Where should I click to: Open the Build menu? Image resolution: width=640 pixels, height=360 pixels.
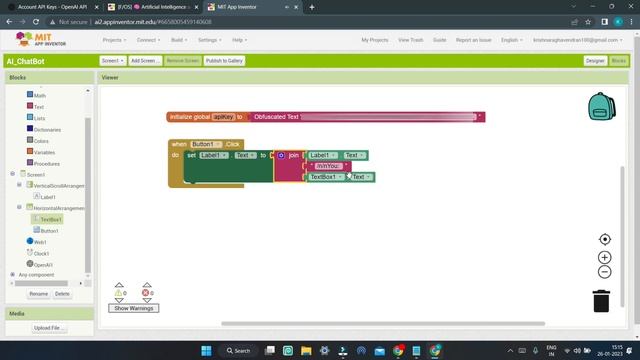click(179, 40)
